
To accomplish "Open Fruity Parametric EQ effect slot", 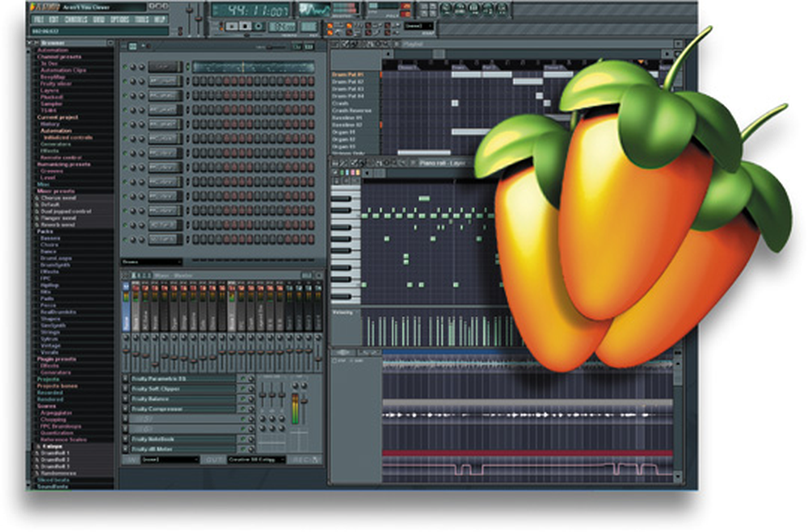I will click(183, 379).
